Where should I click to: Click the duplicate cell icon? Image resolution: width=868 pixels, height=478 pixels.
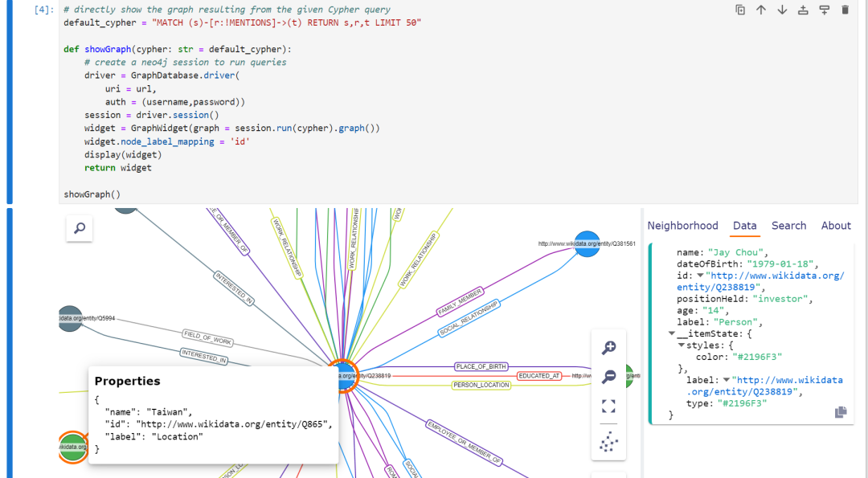(x=740, y=10)
